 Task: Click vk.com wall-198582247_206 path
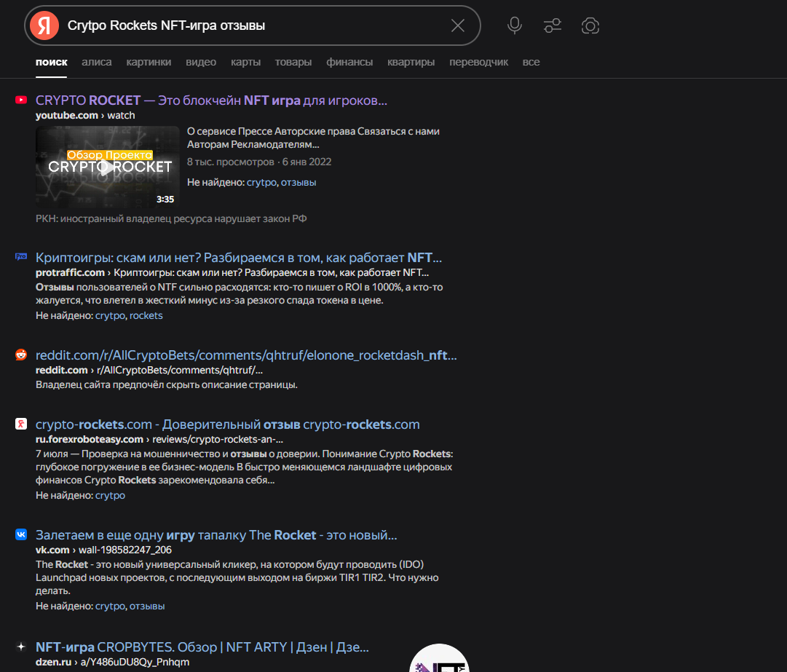click(x=103, y=550)
